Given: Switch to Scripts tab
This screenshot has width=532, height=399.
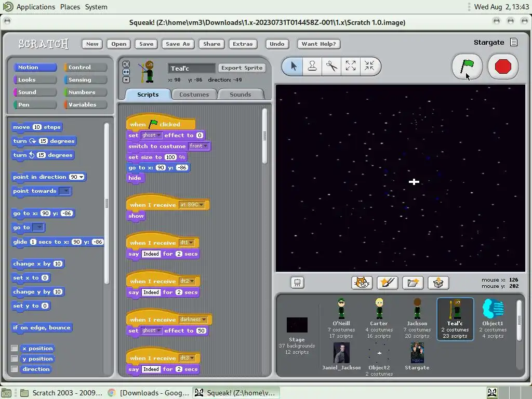Looking at the screenshot, I should (148, 95).
